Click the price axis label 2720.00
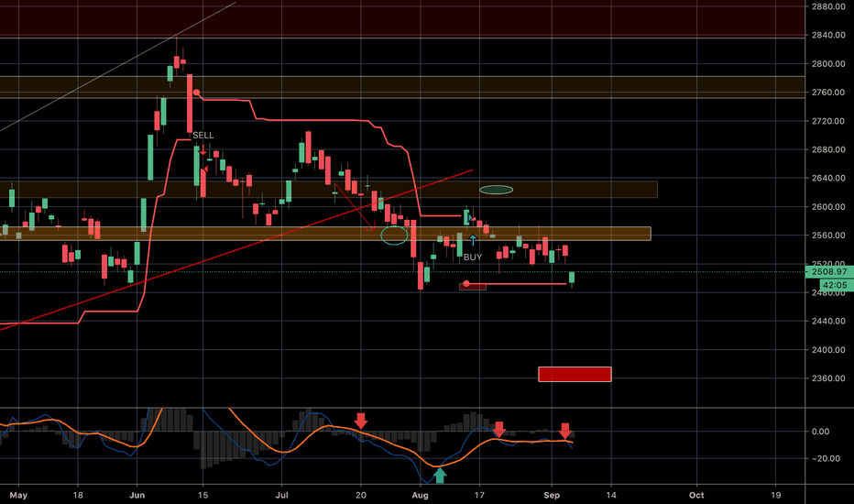The width and height of the screenshot is (854, 504). (828, 121)
